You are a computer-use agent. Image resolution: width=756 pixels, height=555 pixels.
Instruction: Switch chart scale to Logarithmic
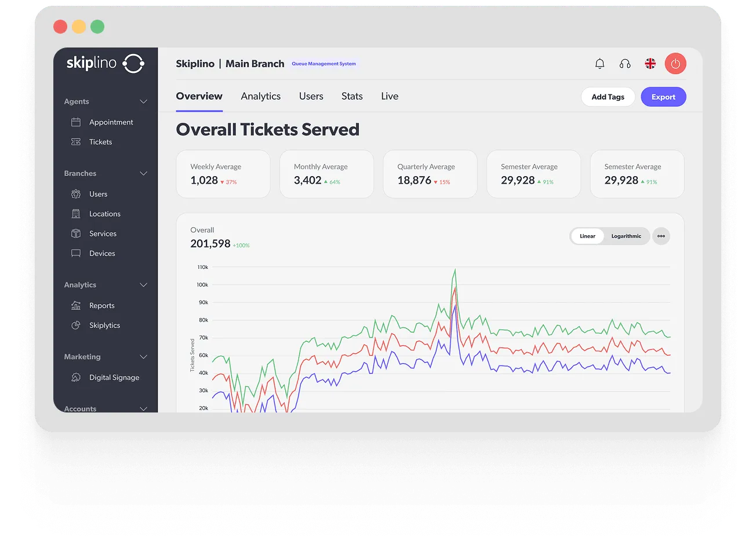pyautogui.click(x=626, y=236)
